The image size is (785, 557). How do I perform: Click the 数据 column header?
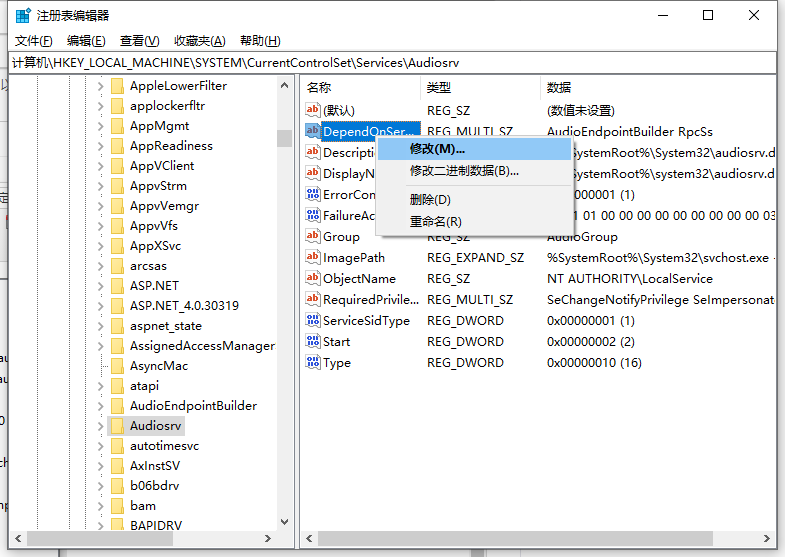click(559, 87)
